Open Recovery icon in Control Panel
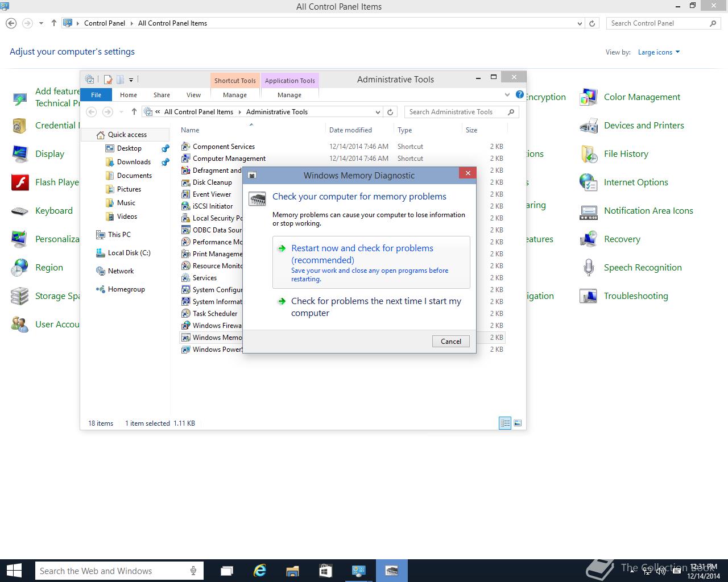The width and height of the screenshot is (728, 582). (x=588, y=239)
